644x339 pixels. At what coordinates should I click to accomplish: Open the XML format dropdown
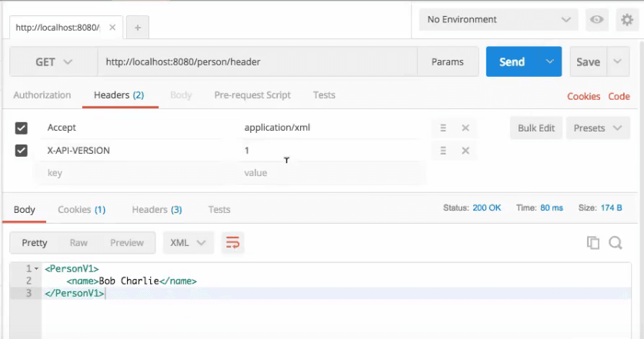pos(188,243)
